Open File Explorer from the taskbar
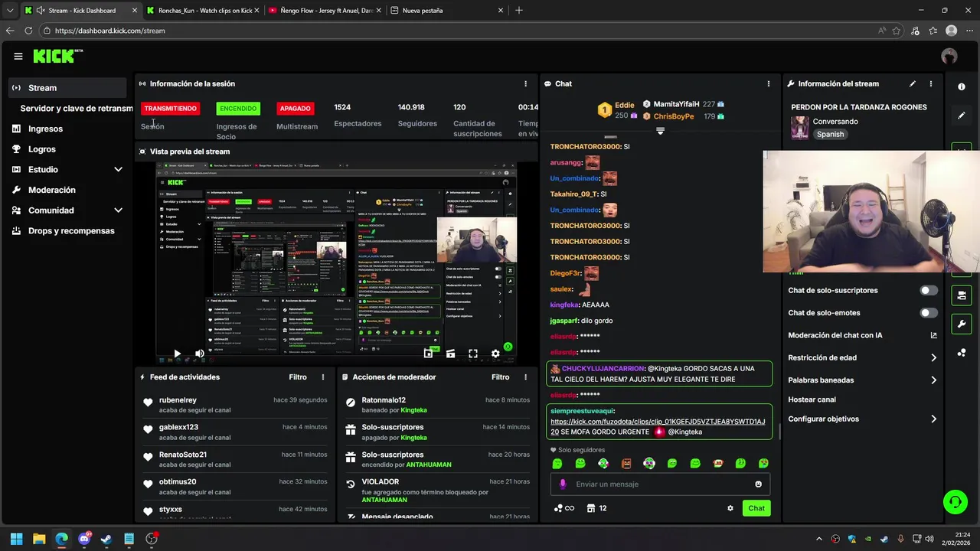 (x=39, y=539)
